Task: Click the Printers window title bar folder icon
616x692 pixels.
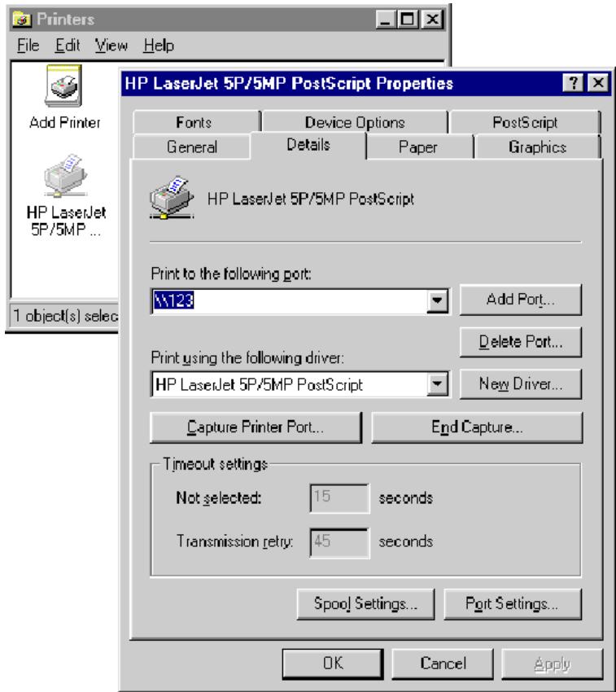Action: pos(22,19)
